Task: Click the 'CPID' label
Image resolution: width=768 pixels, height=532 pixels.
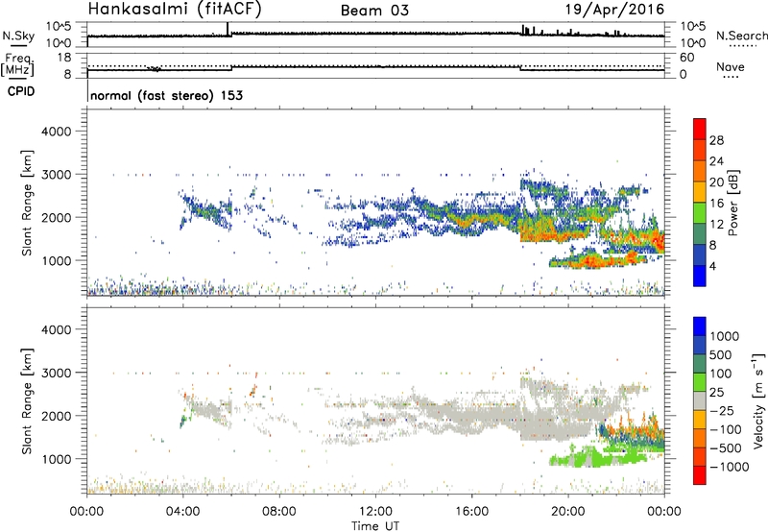Action: coord(21,91)
